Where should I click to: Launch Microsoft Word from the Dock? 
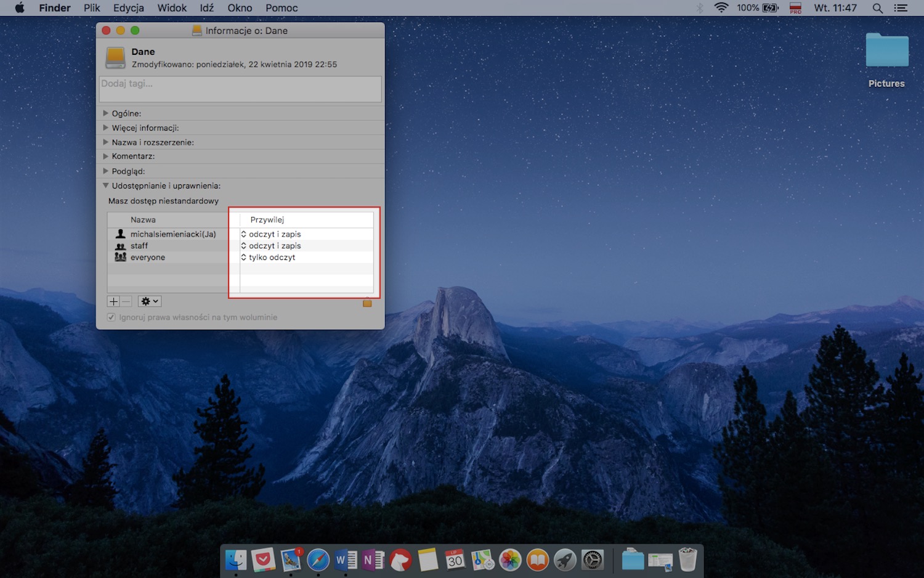coord(346,560)
